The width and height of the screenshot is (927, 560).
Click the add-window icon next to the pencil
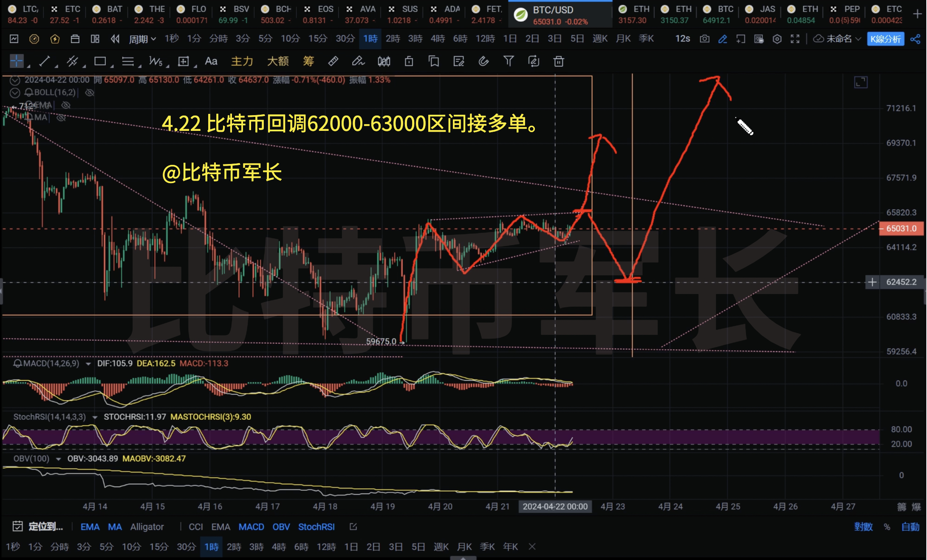[x=741, y=39]
